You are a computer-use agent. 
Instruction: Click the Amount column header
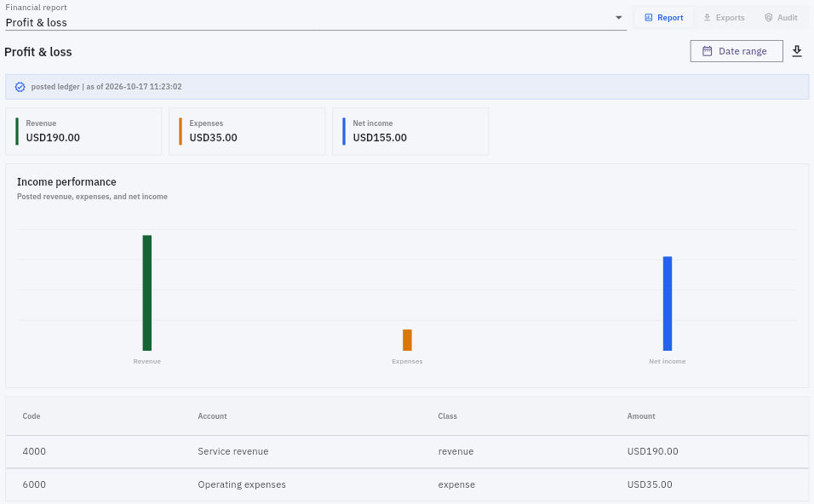coord(641,415)
